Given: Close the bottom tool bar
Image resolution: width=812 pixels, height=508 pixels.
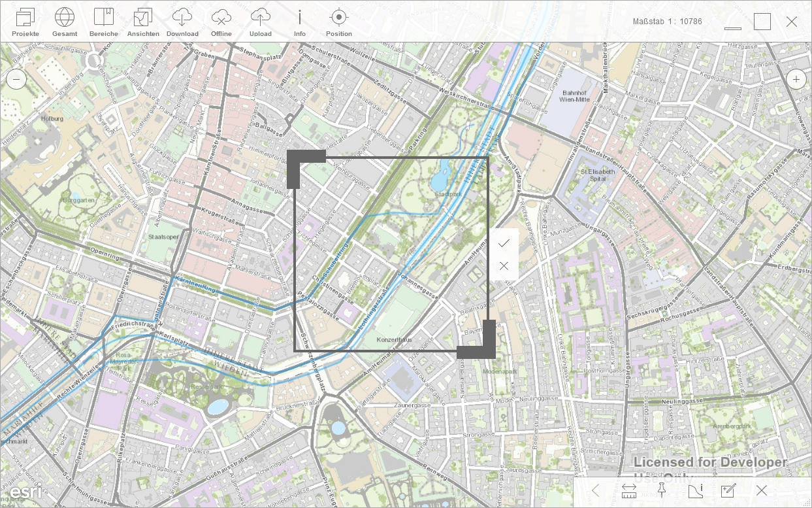Looking at the screenshot, I should 762,490.
